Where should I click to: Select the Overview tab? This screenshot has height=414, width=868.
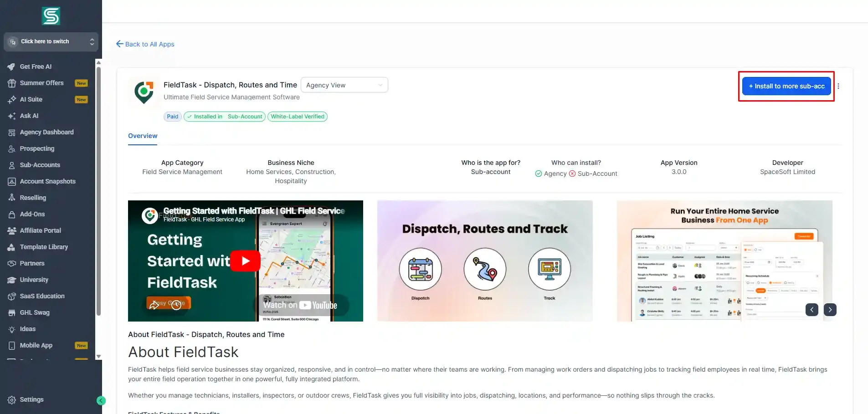tap(143, 136)
